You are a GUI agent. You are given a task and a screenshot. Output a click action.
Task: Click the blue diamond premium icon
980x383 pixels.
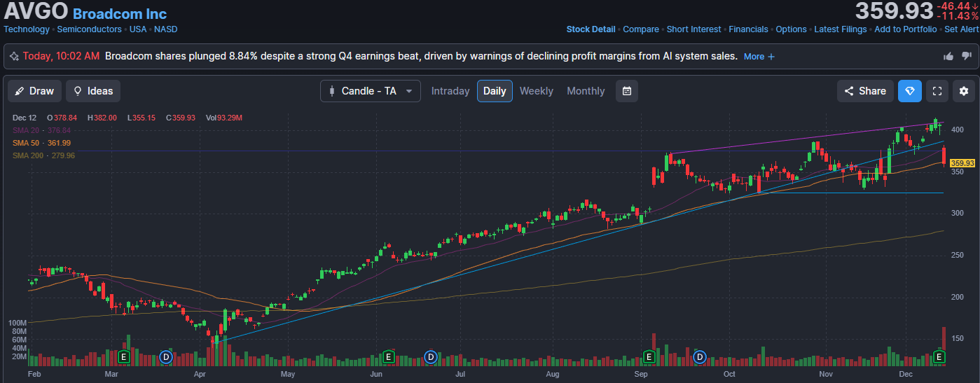(909, 91)
